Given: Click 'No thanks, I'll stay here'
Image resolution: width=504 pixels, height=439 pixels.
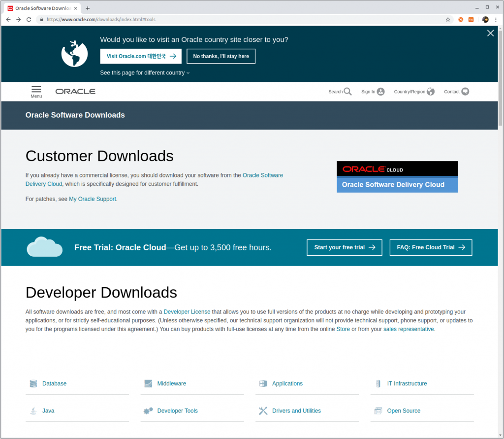Looking at the screenshot, I should [221, 56].
